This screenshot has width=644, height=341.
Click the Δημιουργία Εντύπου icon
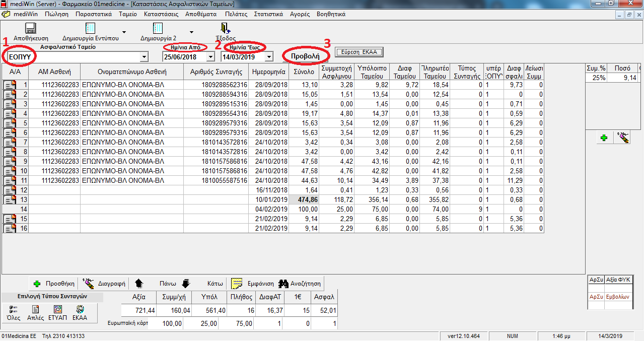(x=90, y=28)
